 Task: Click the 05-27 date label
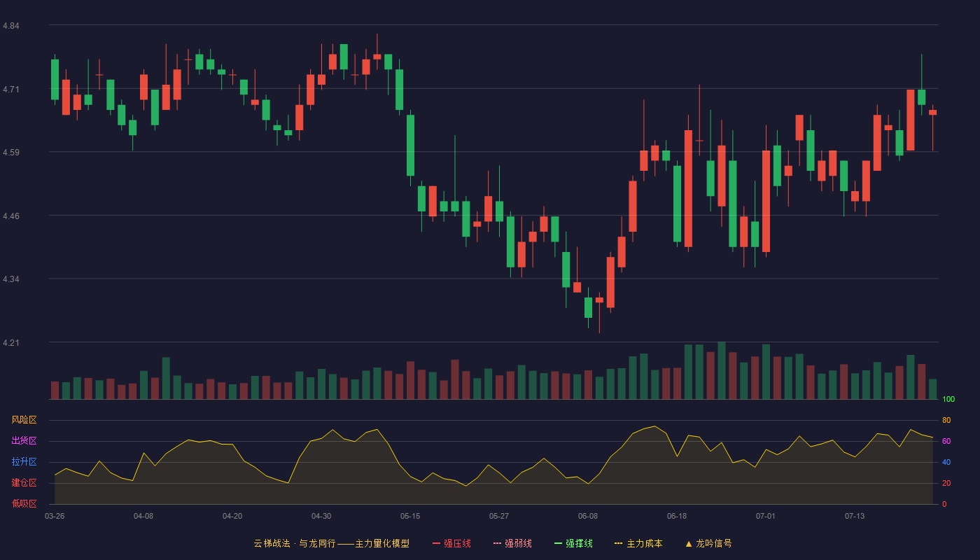(499, 516)
